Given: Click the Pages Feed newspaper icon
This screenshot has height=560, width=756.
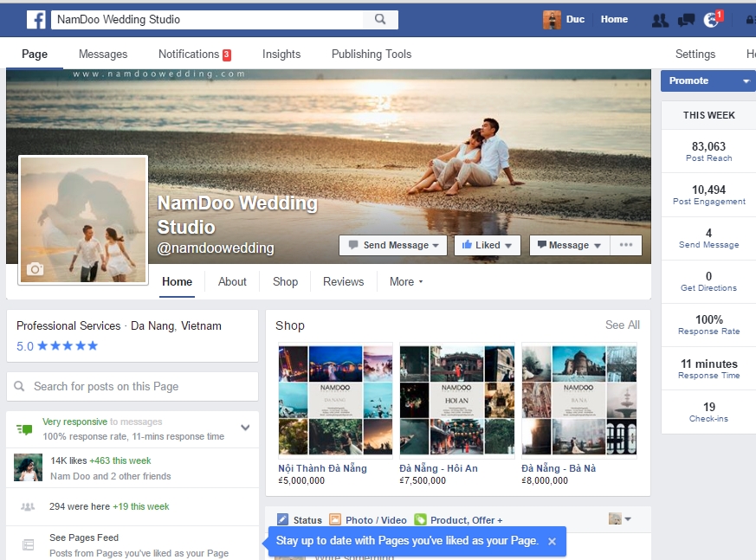Looking at the screenshot, I should 29,545.
